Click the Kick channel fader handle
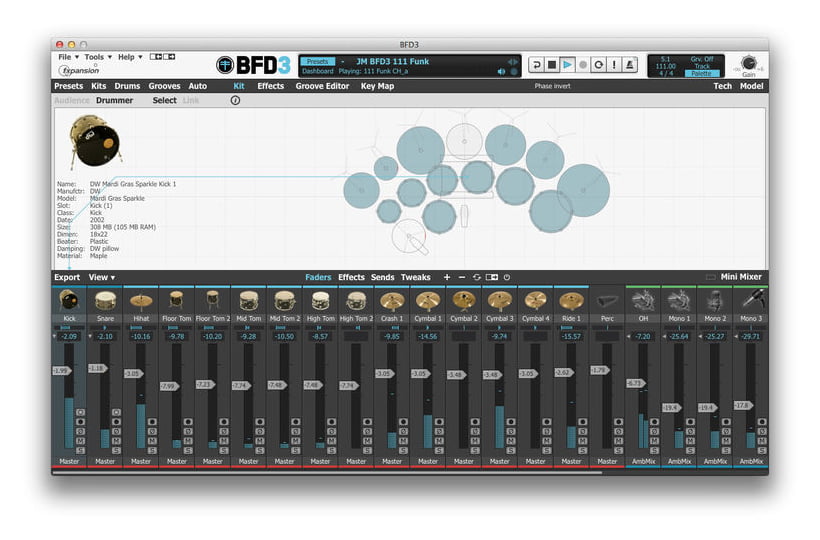 (62, 370)
